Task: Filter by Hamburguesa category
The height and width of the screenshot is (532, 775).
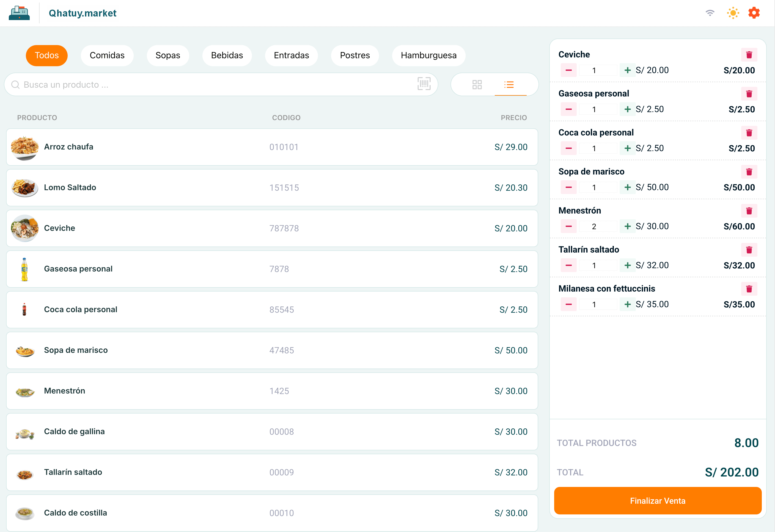Action: 428,55
